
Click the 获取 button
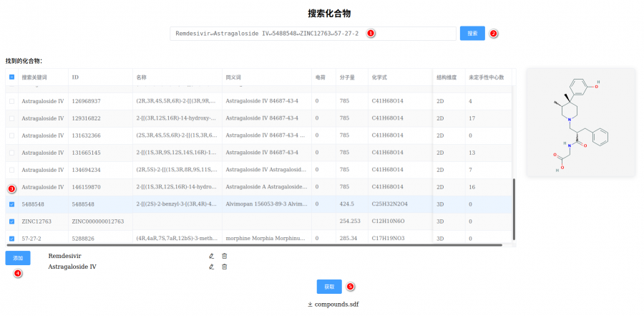(329, 287)
